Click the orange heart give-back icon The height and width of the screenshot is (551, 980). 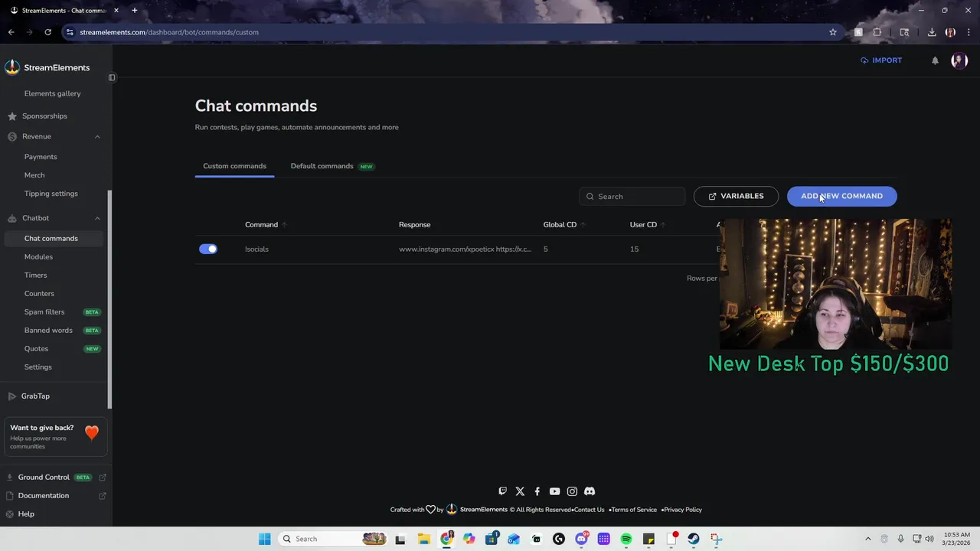pyautogui.click(x=92, y=433)
